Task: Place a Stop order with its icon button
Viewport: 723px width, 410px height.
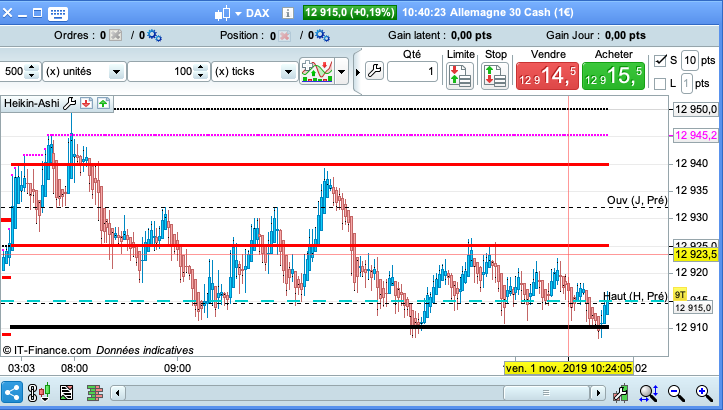Action: [x=495, y=76]
